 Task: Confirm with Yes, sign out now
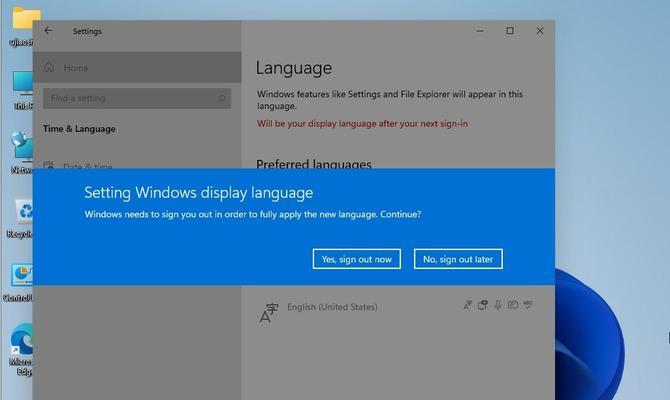[356, 259]
